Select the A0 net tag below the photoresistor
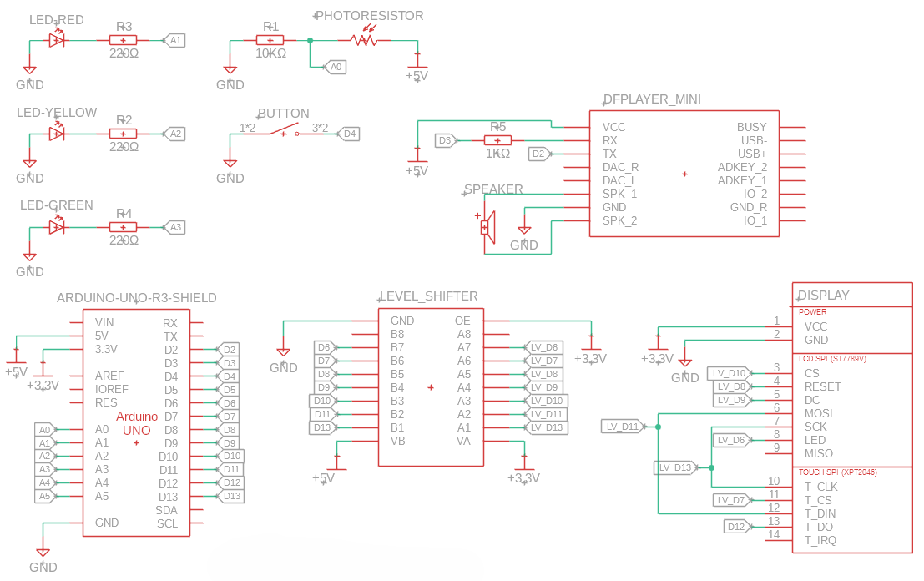This screenshot has height=581, width=924. tap(335, 67)
